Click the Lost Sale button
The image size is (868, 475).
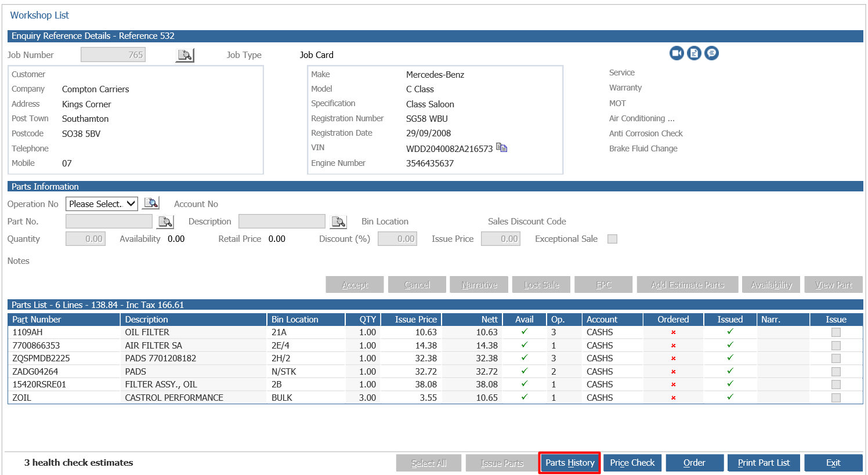pyautogui.click(x=541, y=285)
